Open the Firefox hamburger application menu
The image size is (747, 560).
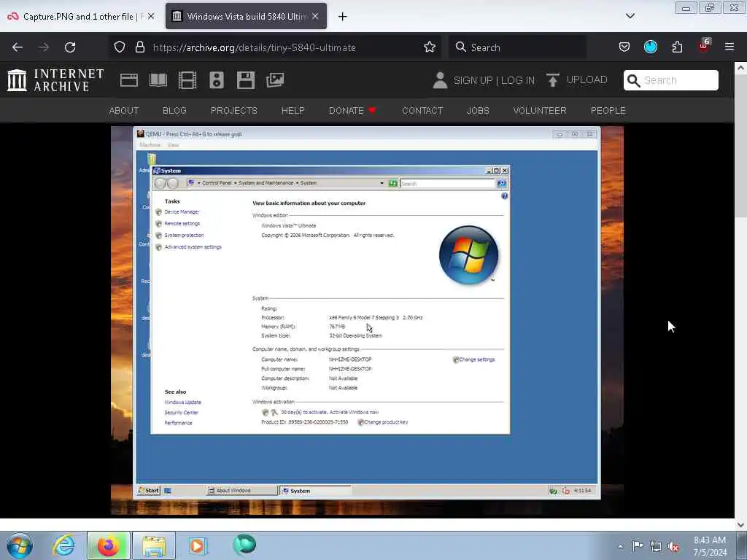[729, 47]
